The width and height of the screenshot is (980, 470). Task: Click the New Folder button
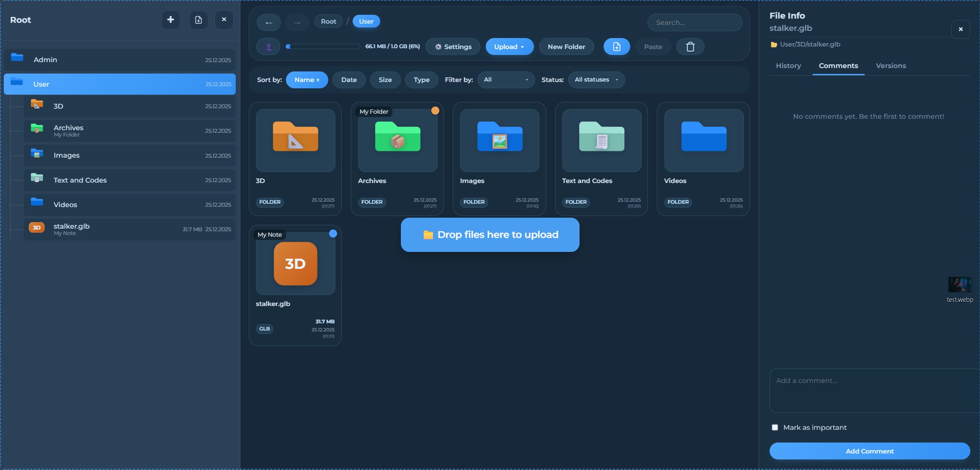(566, 46)
